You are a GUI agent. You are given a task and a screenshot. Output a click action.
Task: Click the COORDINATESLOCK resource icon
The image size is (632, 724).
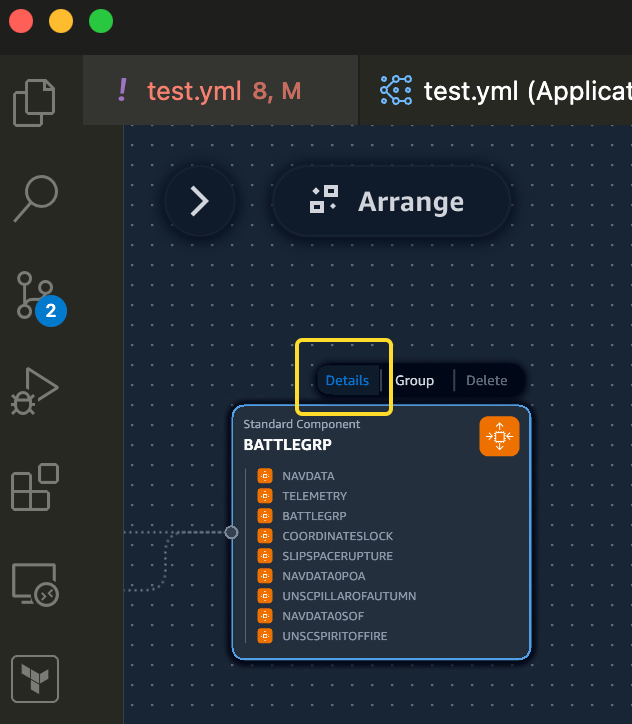click(x=265, y=536)
